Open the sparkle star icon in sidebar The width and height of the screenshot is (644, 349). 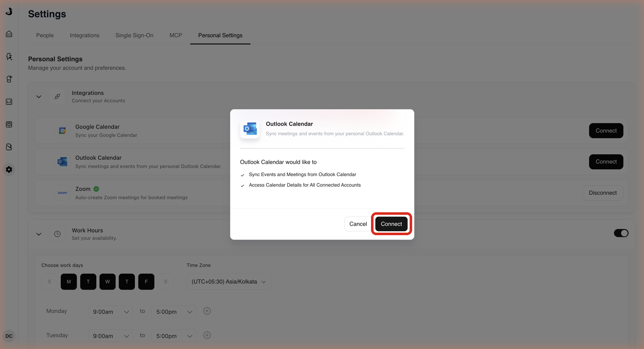[9, 57]
